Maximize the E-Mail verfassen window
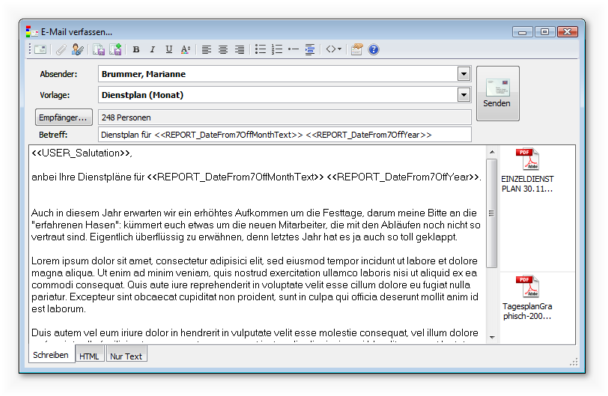The height and width of the screenshot is (396, 608). tap(545, 31)
